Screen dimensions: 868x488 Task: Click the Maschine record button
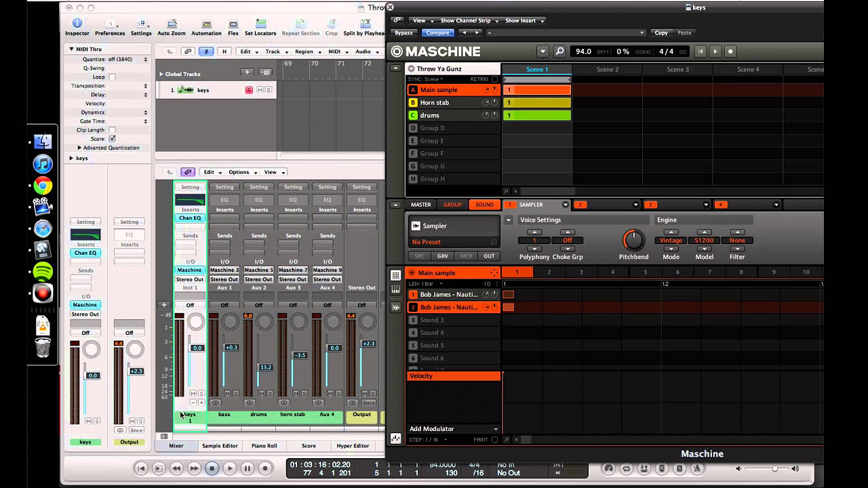click(730, 52)
